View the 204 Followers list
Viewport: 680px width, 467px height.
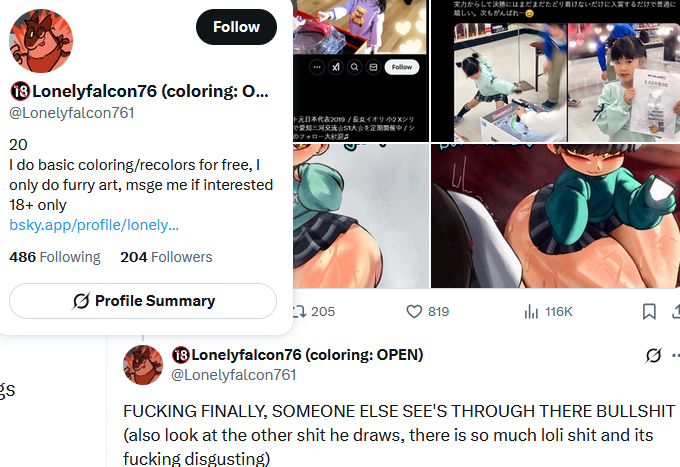[x=166, y=257]
